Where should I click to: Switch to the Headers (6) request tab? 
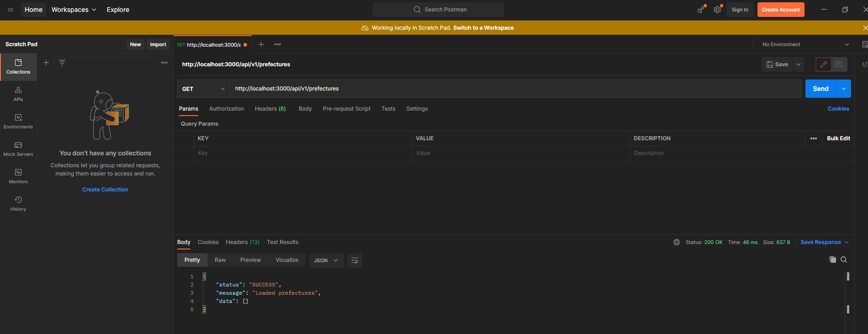(270, 109)
